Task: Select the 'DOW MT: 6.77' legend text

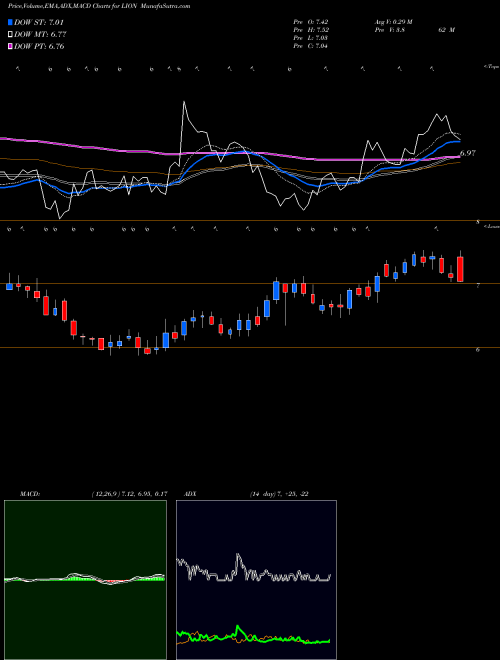Action: click(x=40, y=35)
